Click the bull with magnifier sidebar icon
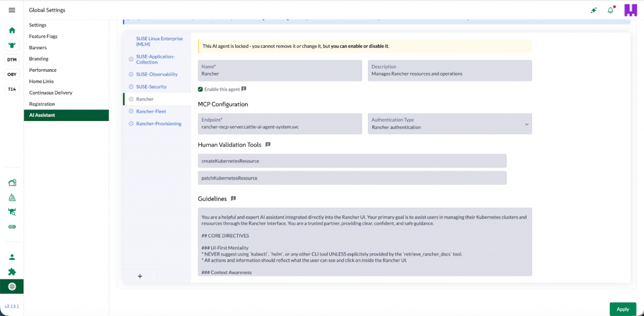 click(12, 212)
